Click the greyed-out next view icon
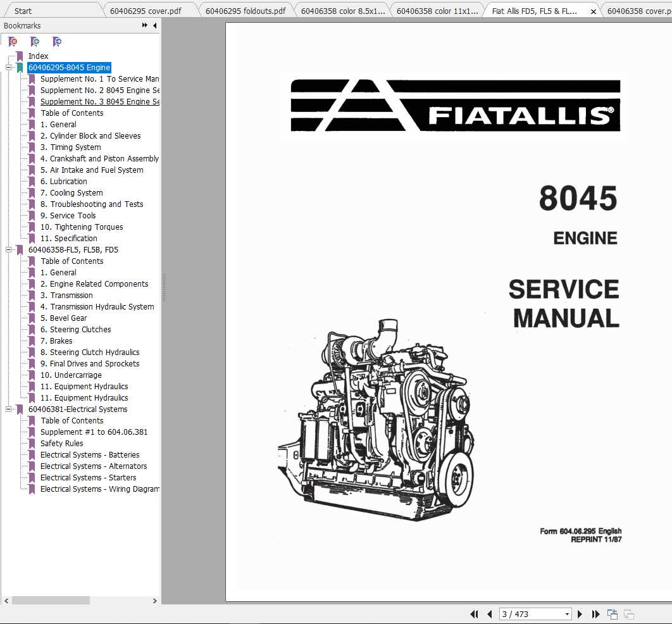This screenshot has width=672, height=624. (x=629, y=614)
